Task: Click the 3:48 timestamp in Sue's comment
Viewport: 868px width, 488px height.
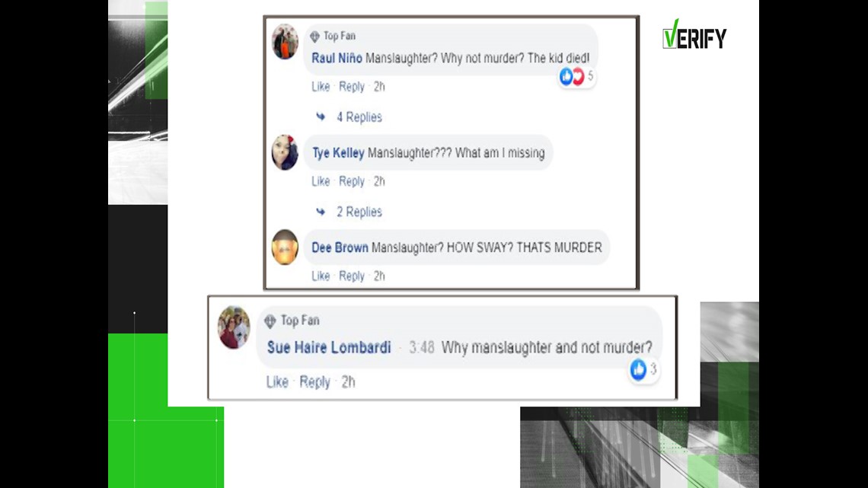Action: [x=421, y=347]
